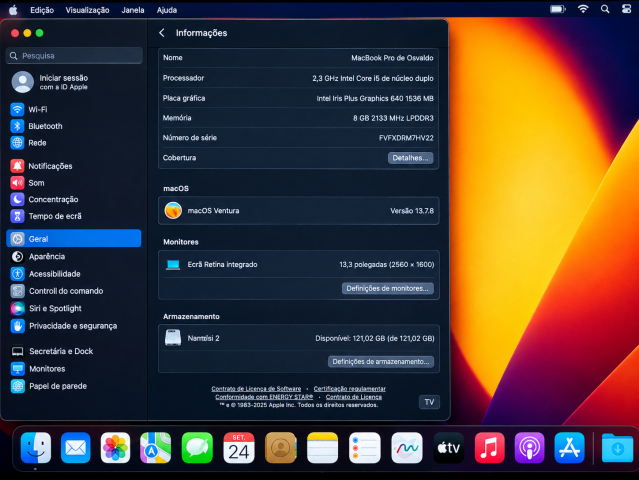Open Controlo do comando settings
The image size is (639, 480).
tap(74, 291)
